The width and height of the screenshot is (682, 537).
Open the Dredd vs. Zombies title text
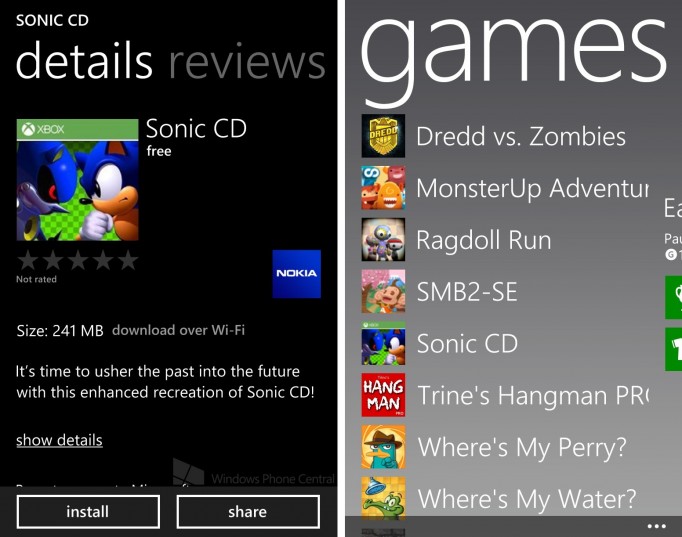click(x=521, y=136)
